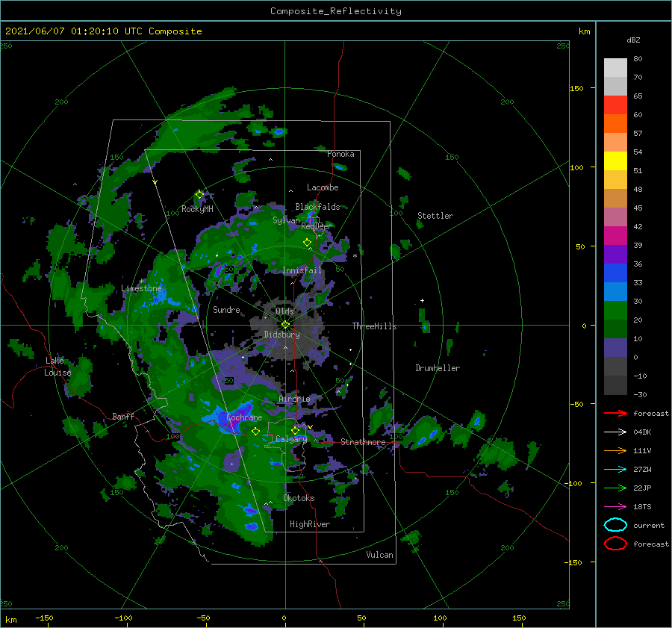Viewport: 672px width, 628px height.
Task: Select the magenta 18TS arrow icon
Action: point(615,507)
